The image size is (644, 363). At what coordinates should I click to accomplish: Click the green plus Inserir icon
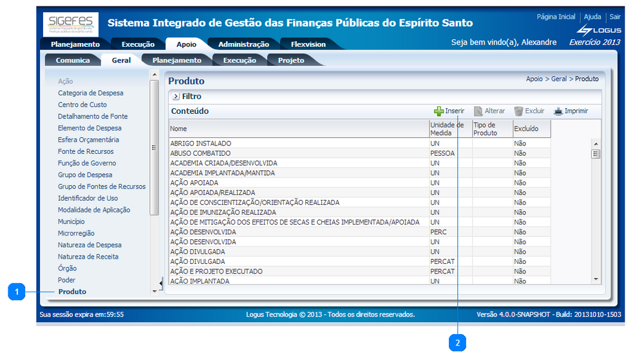coord(439,111)
